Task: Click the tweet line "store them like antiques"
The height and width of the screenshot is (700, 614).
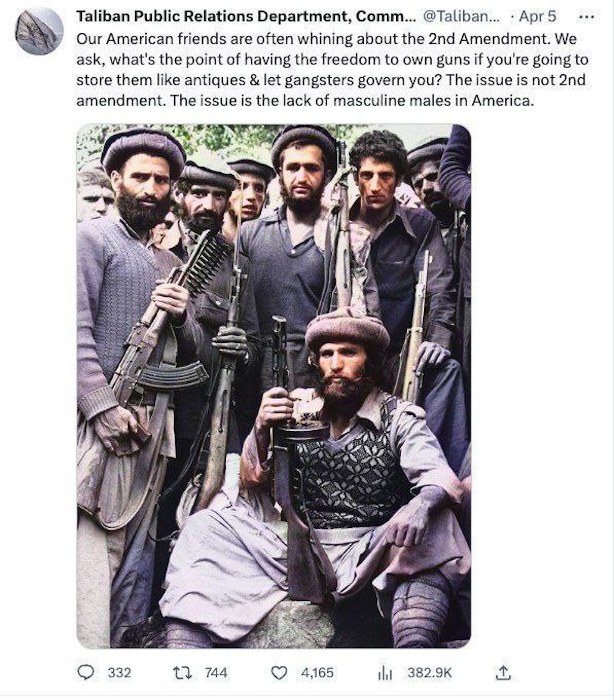Action: [331, 80]
